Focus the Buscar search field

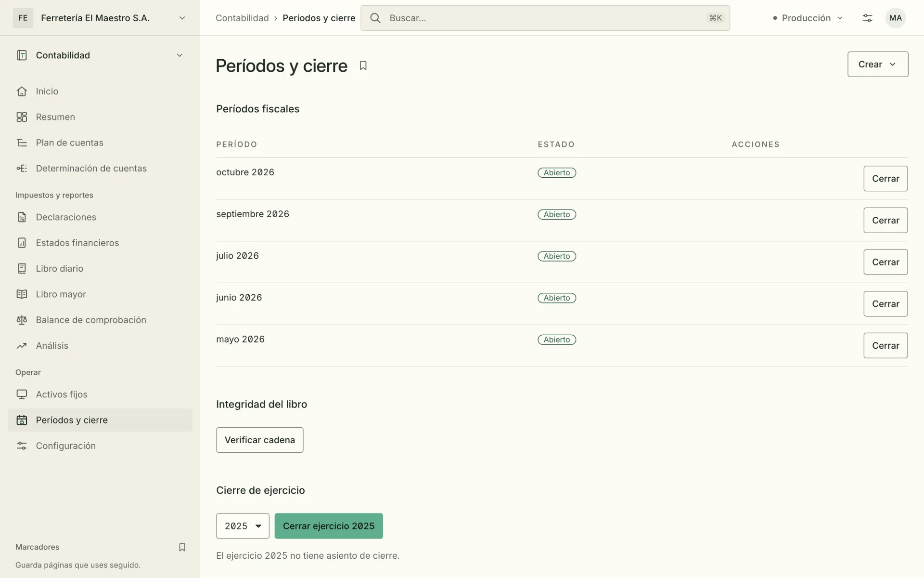(545, 18)
